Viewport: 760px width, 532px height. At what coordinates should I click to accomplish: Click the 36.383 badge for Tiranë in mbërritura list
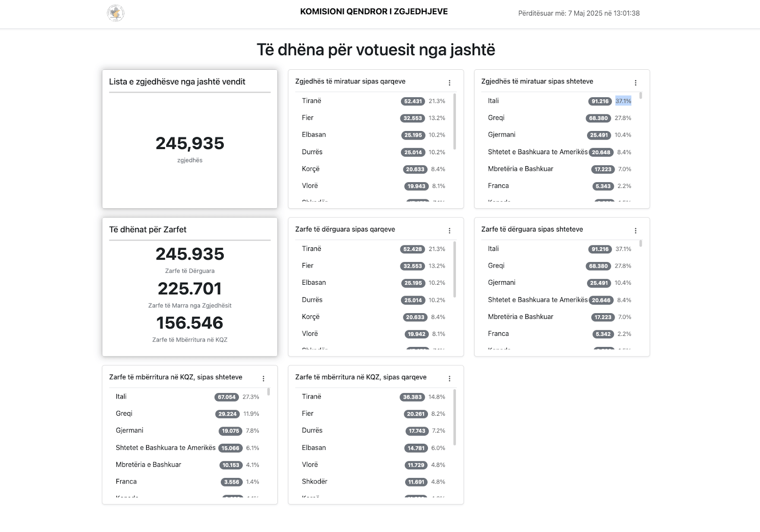click(x=412, y=397)
